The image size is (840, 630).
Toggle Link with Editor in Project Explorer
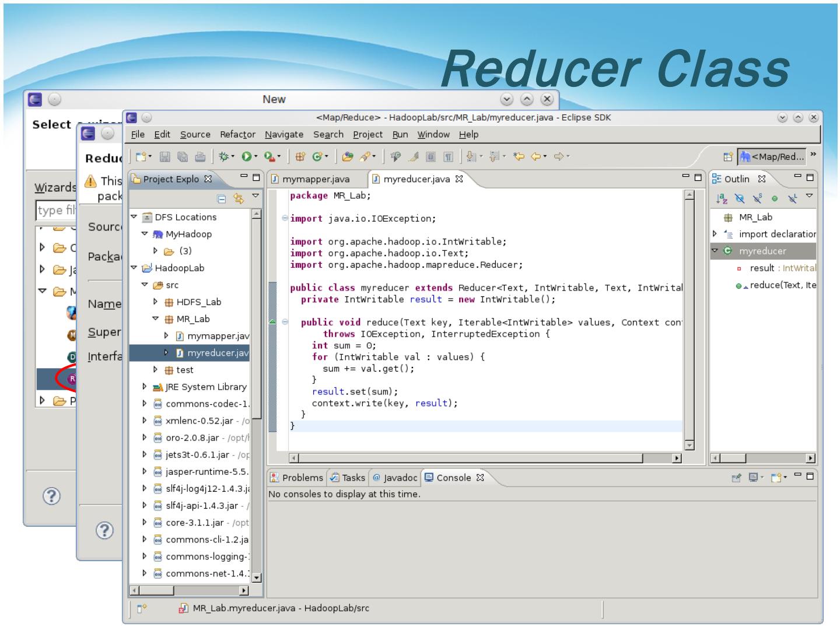pos(238,199)
